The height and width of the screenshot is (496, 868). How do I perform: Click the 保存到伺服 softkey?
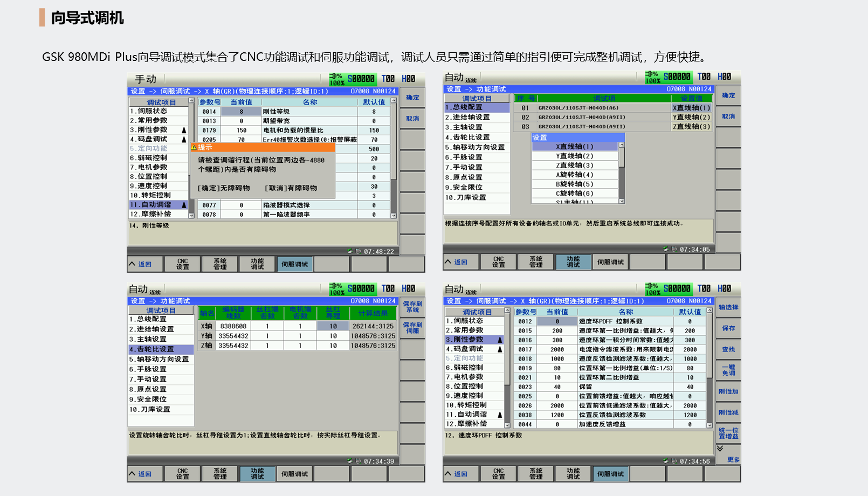click(412, 328)
